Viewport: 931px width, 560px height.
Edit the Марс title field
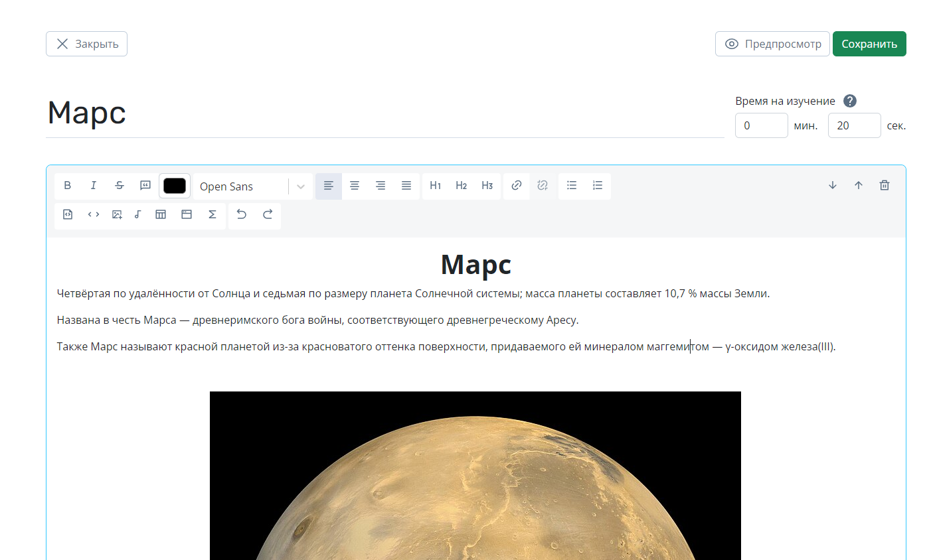(x=385, y=112)
